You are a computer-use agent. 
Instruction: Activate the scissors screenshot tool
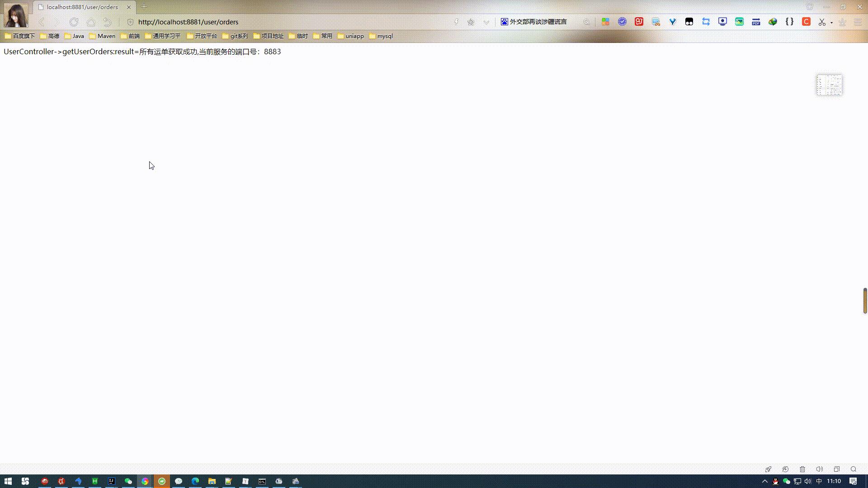822,22
